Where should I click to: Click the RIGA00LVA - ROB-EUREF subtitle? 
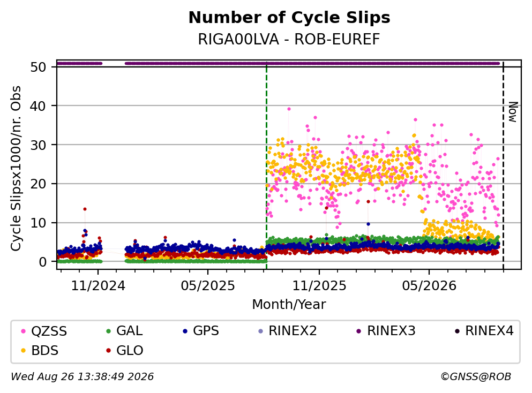pos(289,39)
